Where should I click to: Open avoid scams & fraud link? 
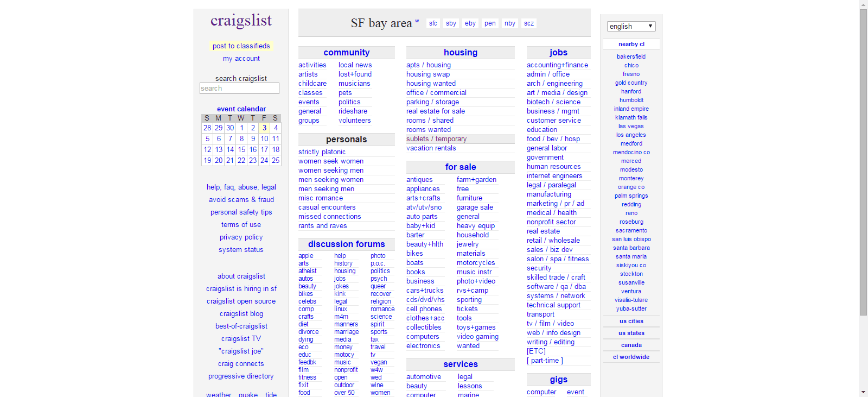[x=241, y=200]
